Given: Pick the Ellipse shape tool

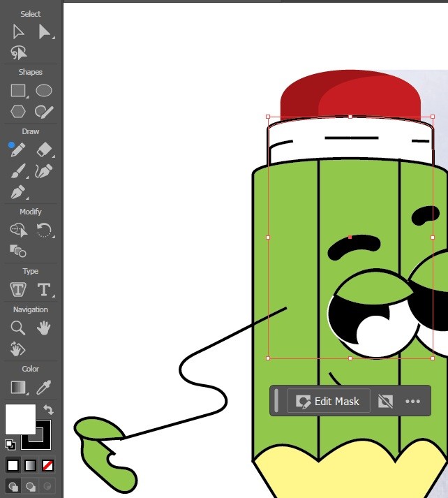Looking at the screenshot, I should [44, 90].
